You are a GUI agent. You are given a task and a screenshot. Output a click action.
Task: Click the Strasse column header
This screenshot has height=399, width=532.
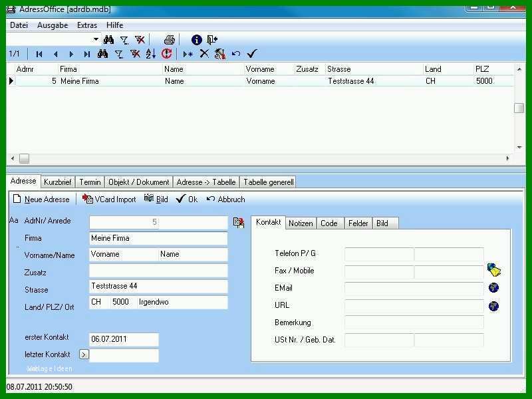[374, 69]
